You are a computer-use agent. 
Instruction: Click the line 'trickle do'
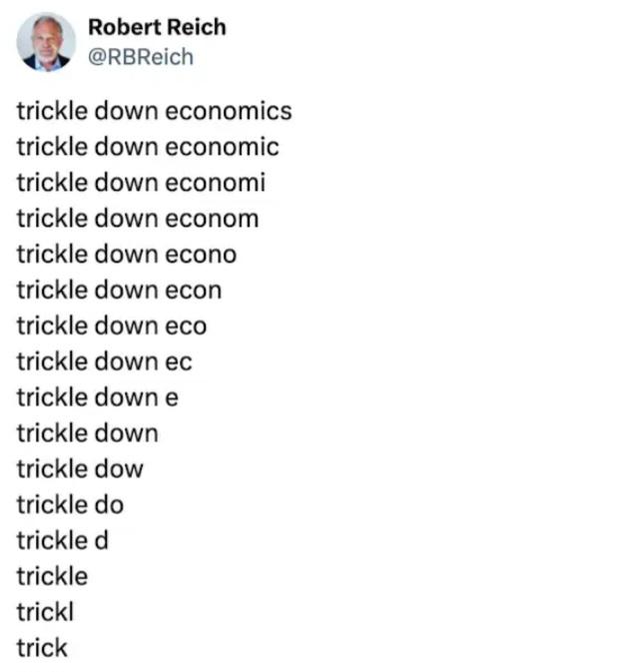coord(70,505)
